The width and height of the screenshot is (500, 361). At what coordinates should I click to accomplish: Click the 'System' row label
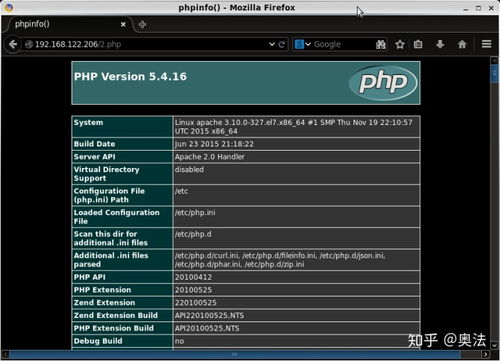click(x=88, y=122)
